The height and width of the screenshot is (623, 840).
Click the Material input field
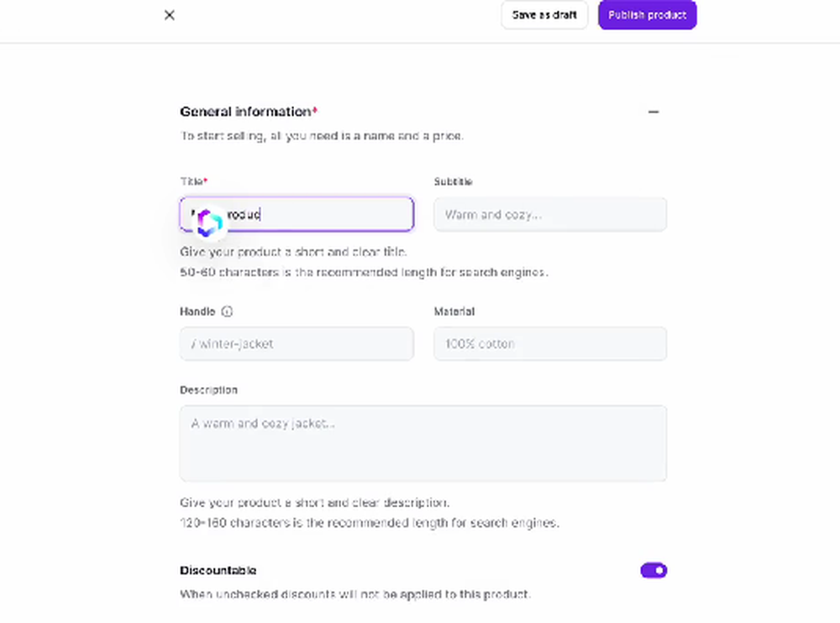[x=550, y=344]
